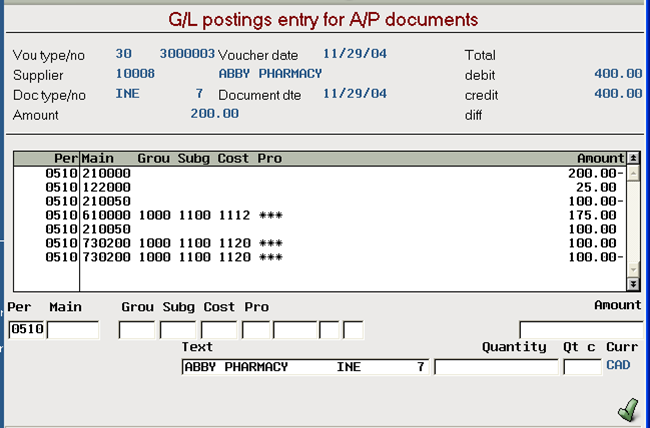Select the last 730200 row with 100.00-
The height and width of the screenshot is (428, 650).
[x=320, y=257]
